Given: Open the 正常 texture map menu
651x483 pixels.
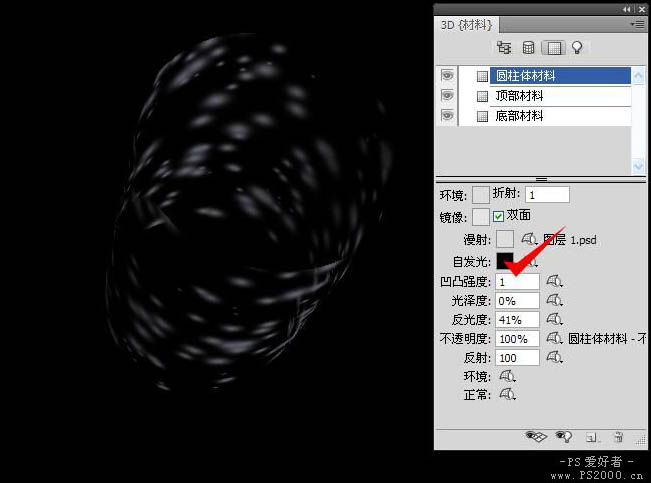Looking at the screenshot, I should click(x=507, y=394).
